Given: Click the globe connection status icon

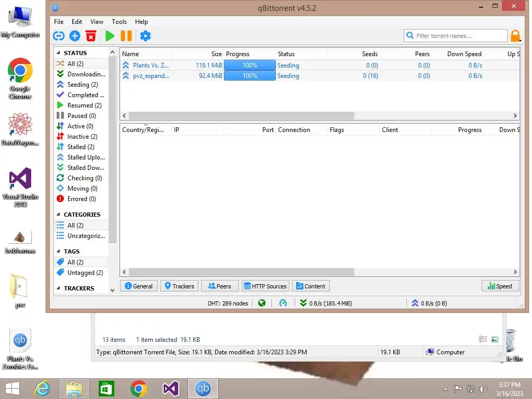Looking at the screenshot, I should click(262, 303).
